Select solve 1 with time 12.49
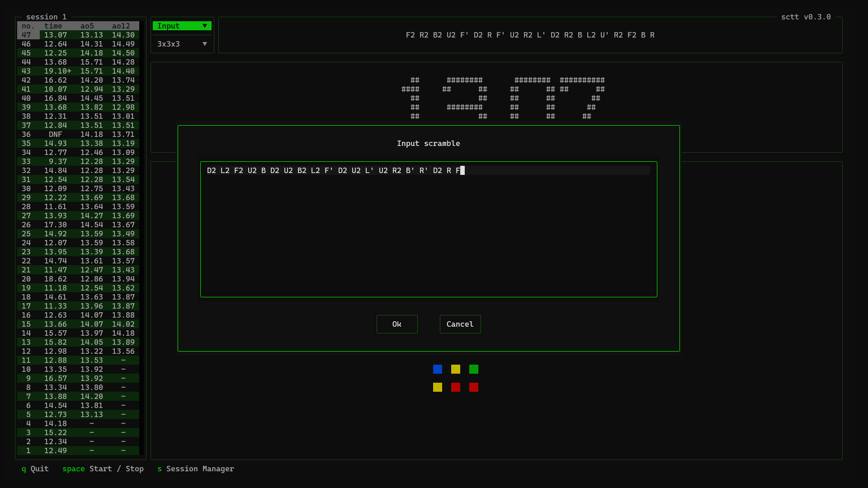The height and width of the screenshot is (488, 868). pyautogui.click(x=78, y=450)
